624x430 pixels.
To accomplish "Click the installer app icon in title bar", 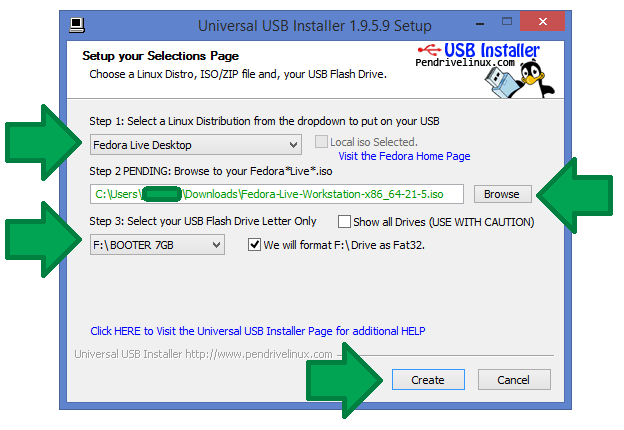I will tap(77, 25).
